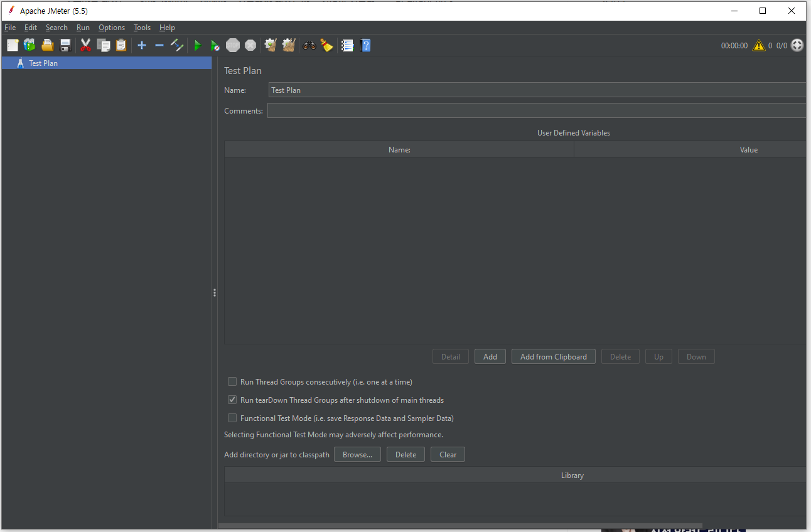Open the Run menu

tap(83, 28)
